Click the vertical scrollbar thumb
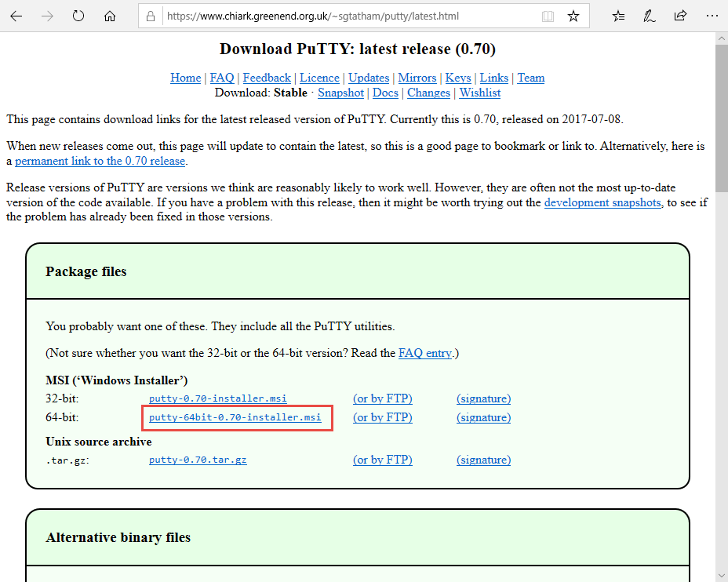 point(722,118)
